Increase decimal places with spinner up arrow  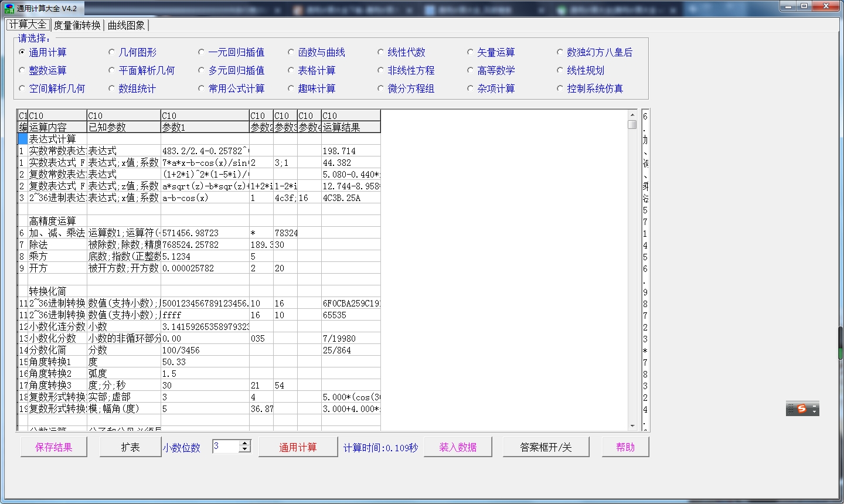pos(245,443)
